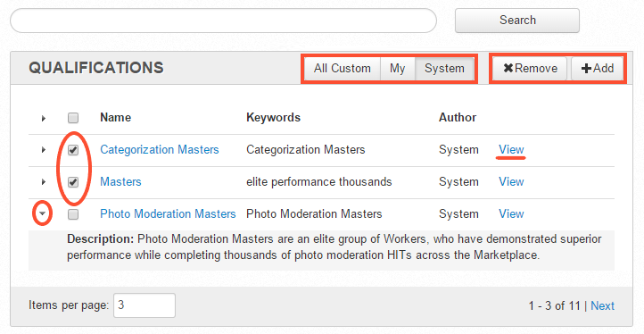Click the Search button
This screenshot has height=334, width=644.
pos(517,21)
